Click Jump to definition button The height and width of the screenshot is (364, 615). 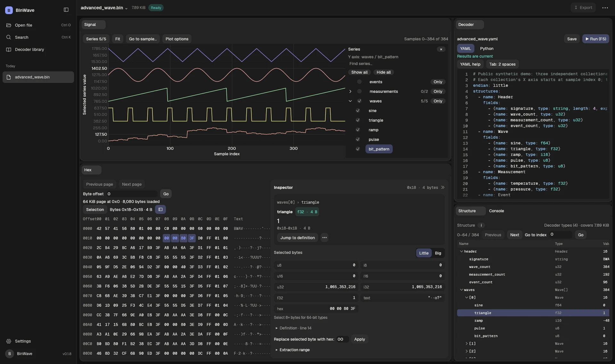(298, 238)
